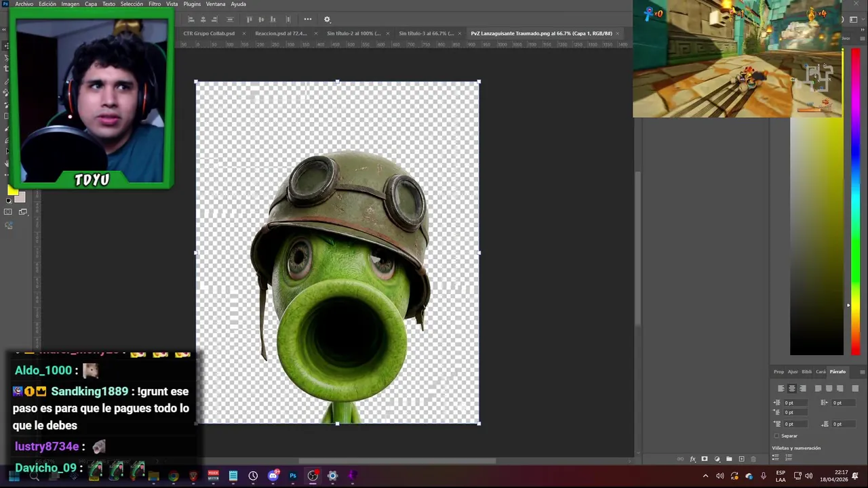Image resolution: width=868 pixels, height=488 pixels.
Task: Click the first line indent field
Action: pos(794,412)
